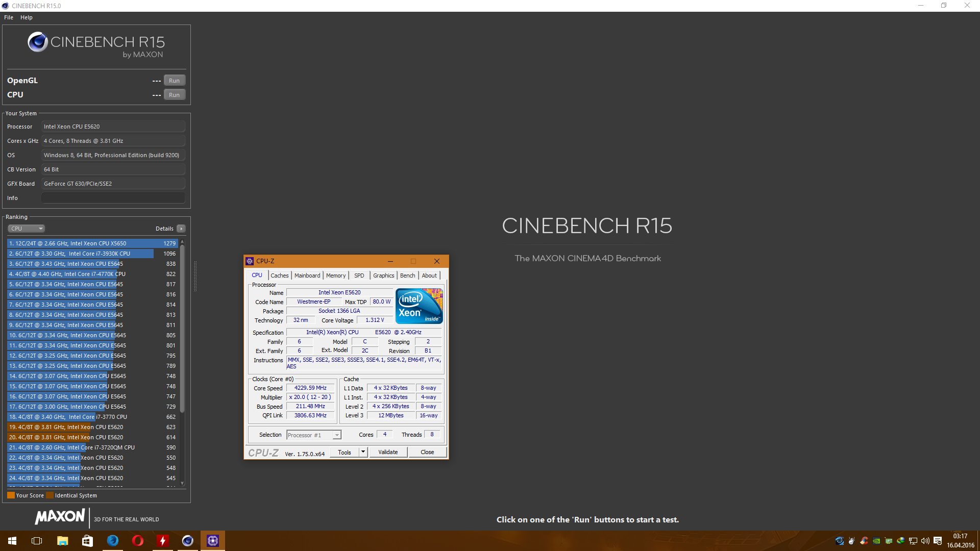Open the Help menu
The image size is (980, 551).
coord(27,17)
